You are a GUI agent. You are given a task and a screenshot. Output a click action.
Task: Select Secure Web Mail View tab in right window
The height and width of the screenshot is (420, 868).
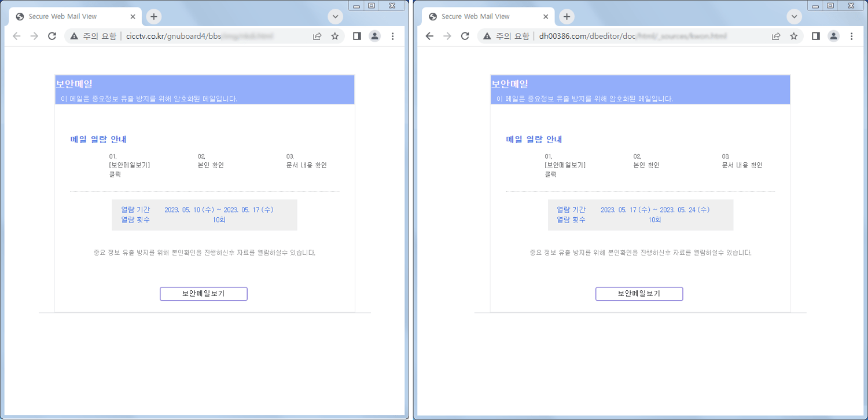[x=488, y=17]
